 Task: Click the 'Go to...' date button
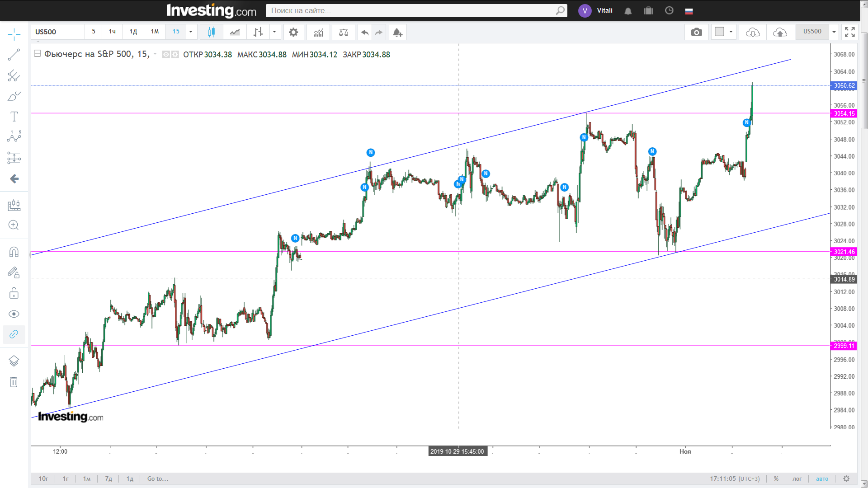coord(157,479)
